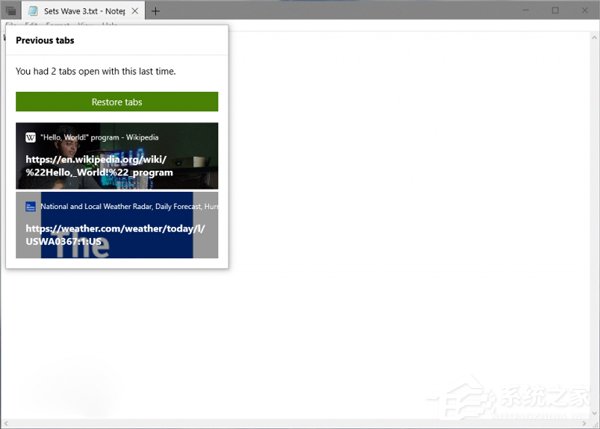Click the Previous tabs icon in title bar
The width and height of the screenshot is (600, 429).
tap(11, 11)
